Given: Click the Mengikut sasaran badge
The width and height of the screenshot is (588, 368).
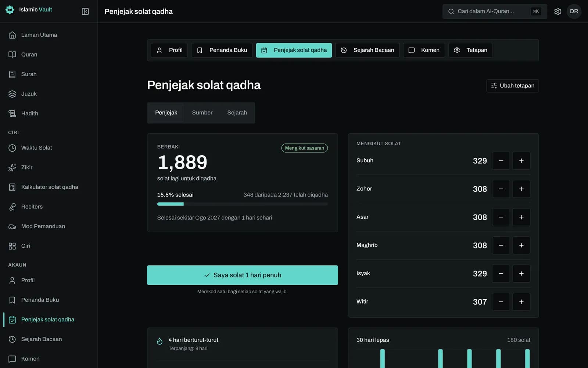Looking at the screenshot, I should 305,148.
